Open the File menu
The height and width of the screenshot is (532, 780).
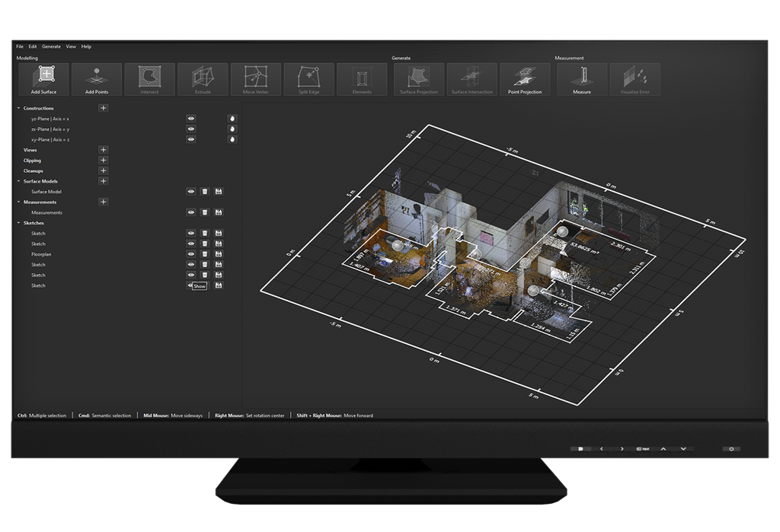click(20, 46)
